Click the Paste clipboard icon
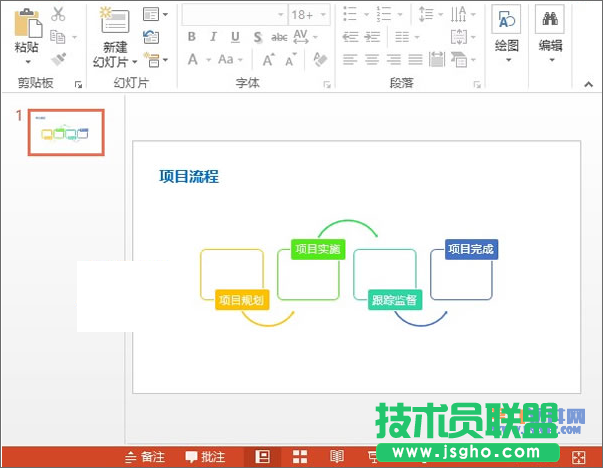Image resolution: width=603 pixels, height=468 pixels. 28,24
